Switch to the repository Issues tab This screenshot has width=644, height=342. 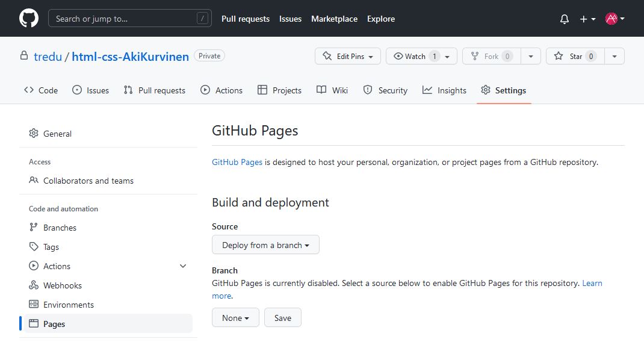coord(90,90)
